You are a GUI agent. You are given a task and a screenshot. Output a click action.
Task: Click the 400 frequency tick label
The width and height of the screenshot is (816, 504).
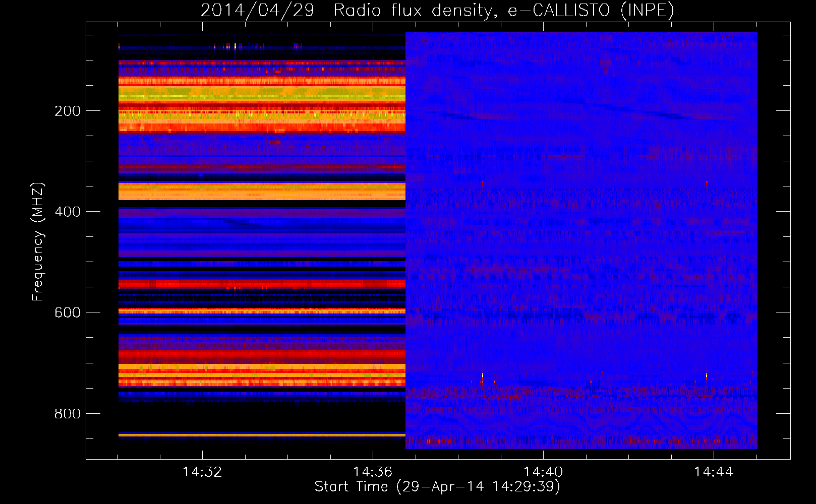[x=68, y=212]
